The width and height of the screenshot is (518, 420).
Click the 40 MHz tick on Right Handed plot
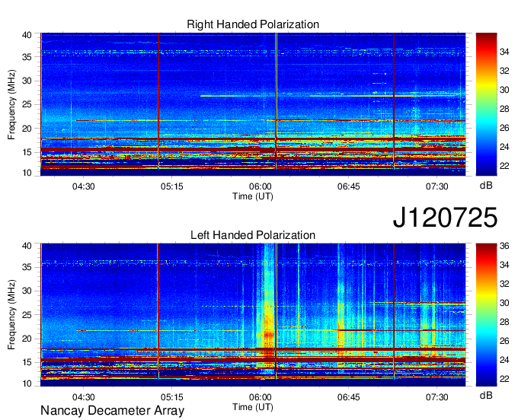coord(27,35)
